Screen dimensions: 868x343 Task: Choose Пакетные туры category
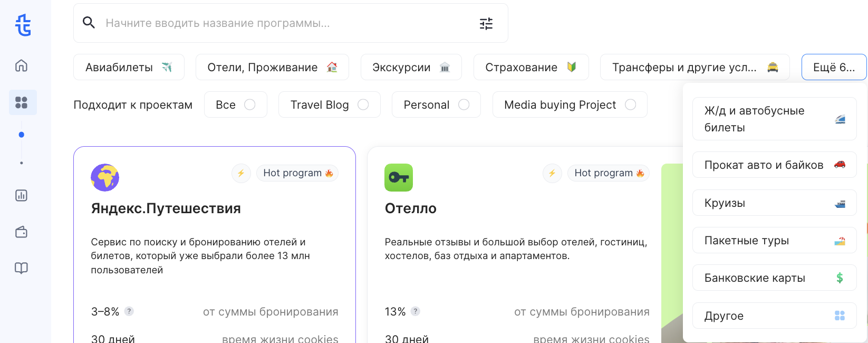(774, 240)
